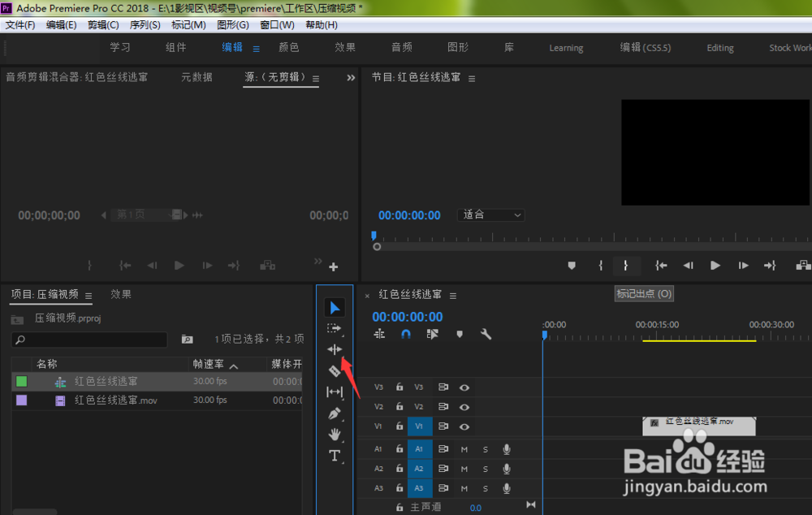812x515 pixels.
Task: Toggle V2 track output eye
Action: pyautogui.click(x=464, y=407)
